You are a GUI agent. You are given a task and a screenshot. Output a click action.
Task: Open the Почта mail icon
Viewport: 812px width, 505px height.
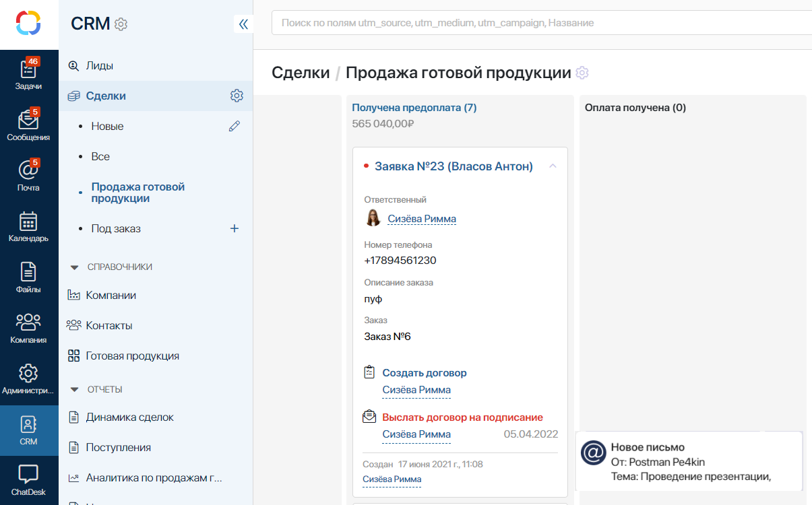click(28, 175)
